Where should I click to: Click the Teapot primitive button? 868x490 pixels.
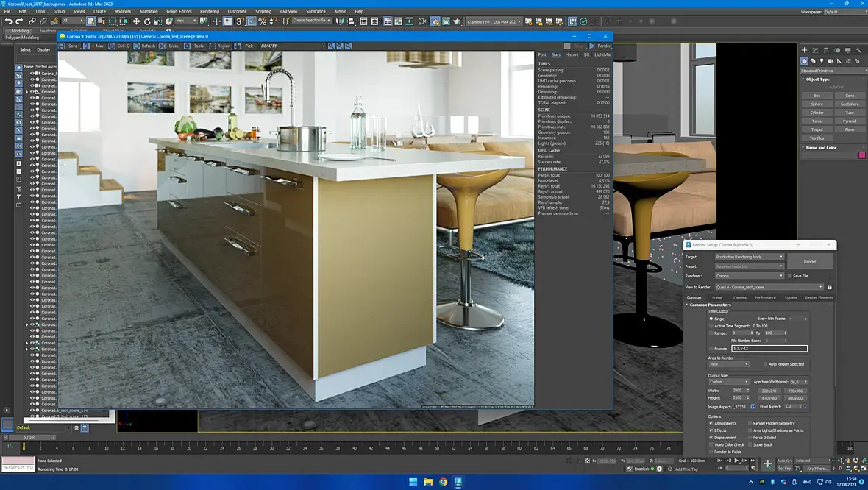pyautogui.click(x=817, y=129)
